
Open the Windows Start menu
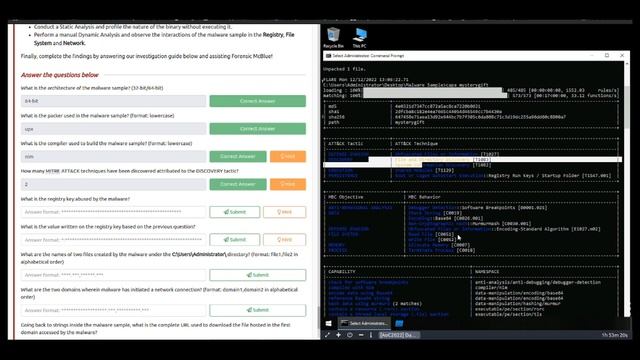[x=329, y=323]
